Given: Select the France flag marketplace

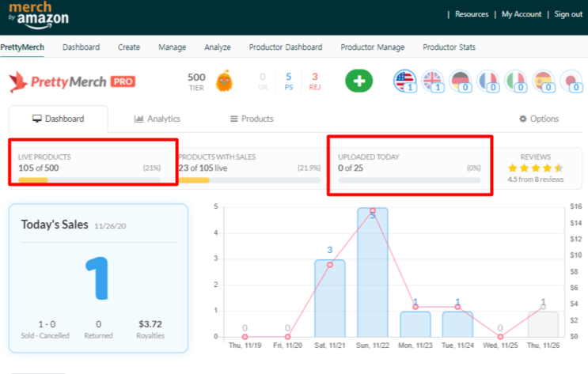Looking at the screenshot, I should (488, 81).
